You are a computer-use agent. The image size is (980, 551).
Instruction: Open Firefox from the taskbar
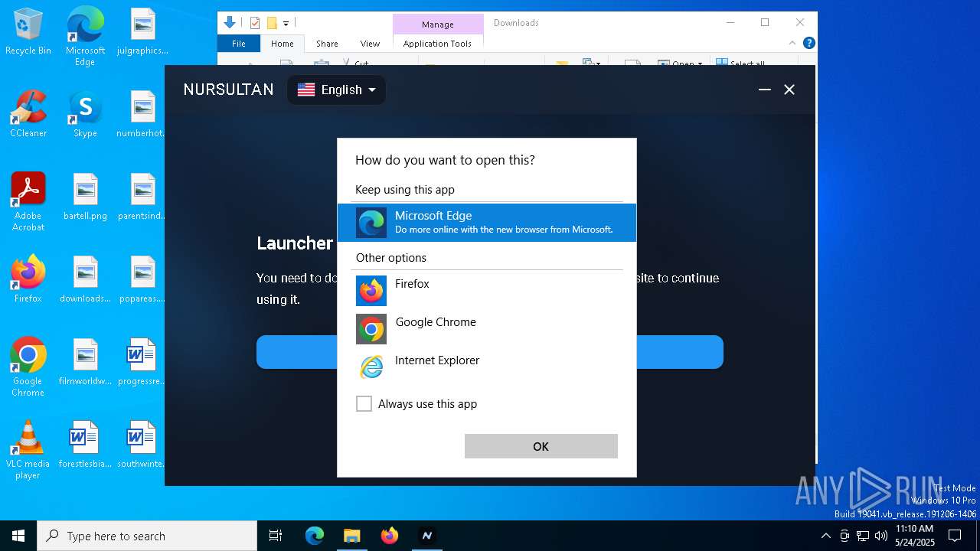click(389, 536)
